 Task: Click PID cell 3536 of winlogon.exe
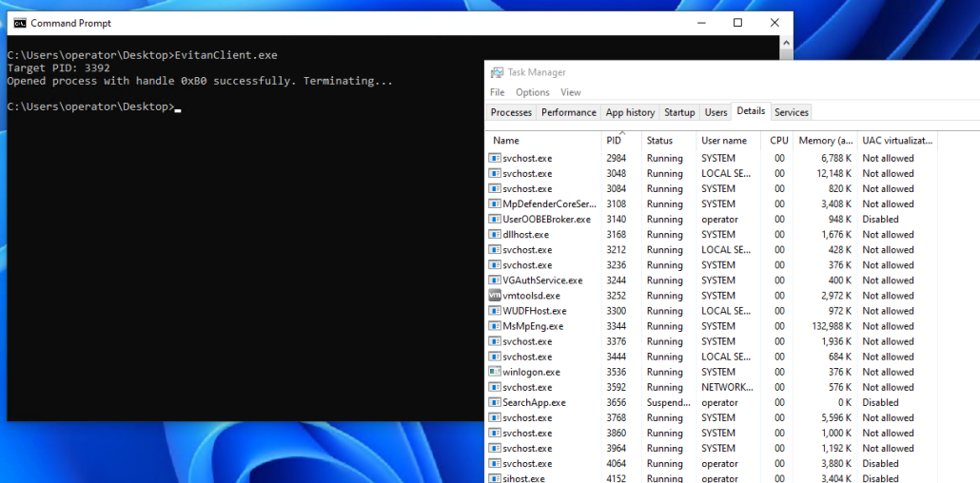pos(617,372)
